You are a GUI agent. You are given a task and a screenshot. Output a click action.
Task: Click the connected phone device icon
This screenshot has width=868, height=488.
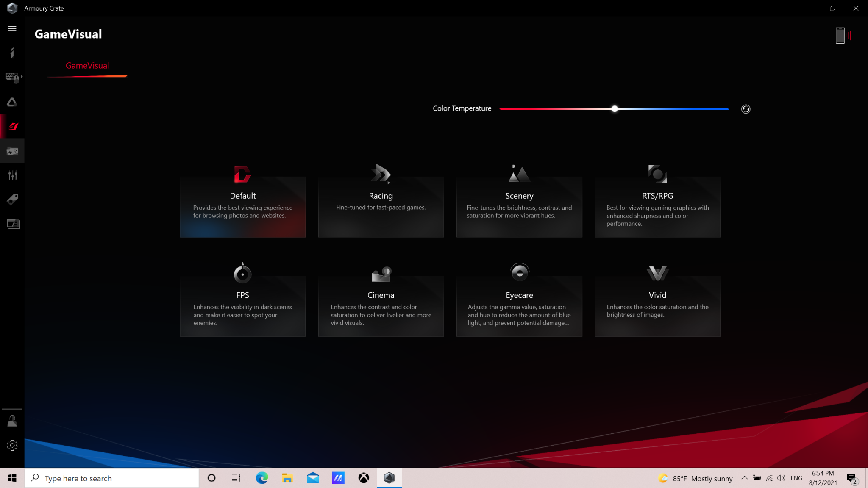840,36
